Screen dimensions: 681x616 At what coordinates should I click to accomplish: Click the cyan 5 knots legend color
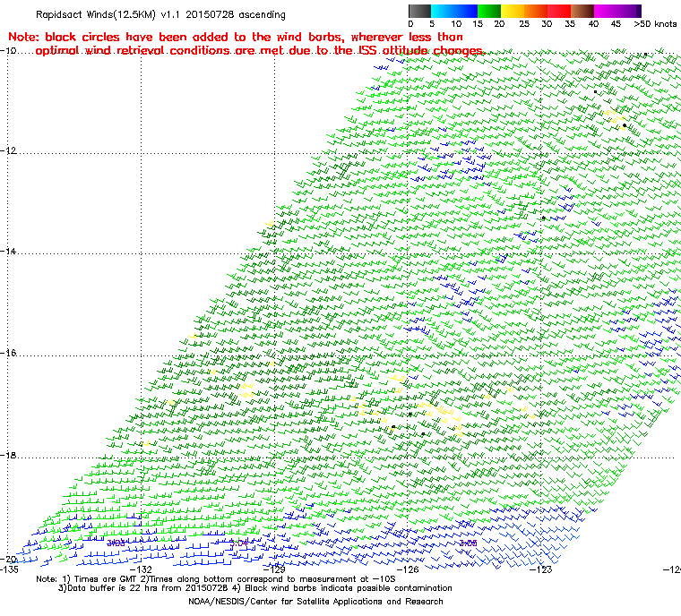[443, 11]
